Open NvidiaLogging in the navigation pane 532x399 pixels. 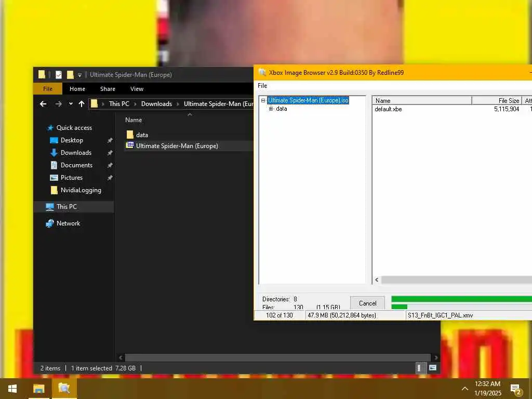point(81,190)
